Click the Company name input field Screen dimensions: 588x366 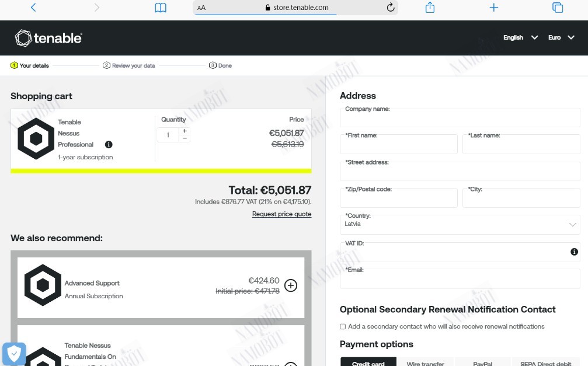pyautogui.click(x=460, y=118)
